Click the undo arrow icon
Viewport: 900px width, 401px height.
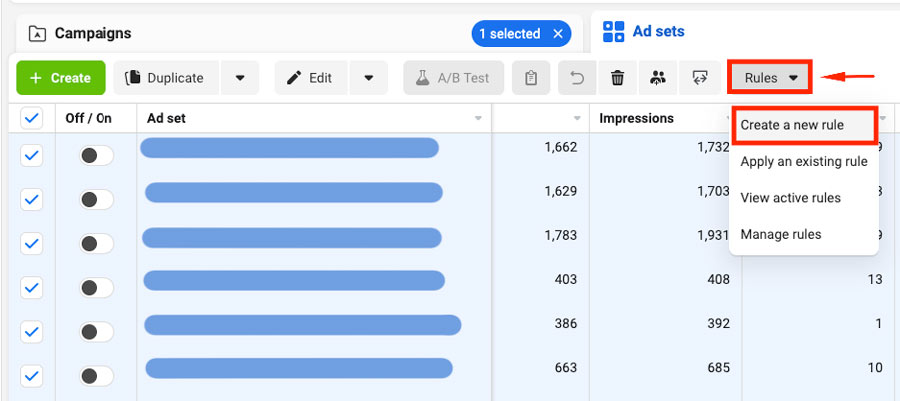[576, 78]
